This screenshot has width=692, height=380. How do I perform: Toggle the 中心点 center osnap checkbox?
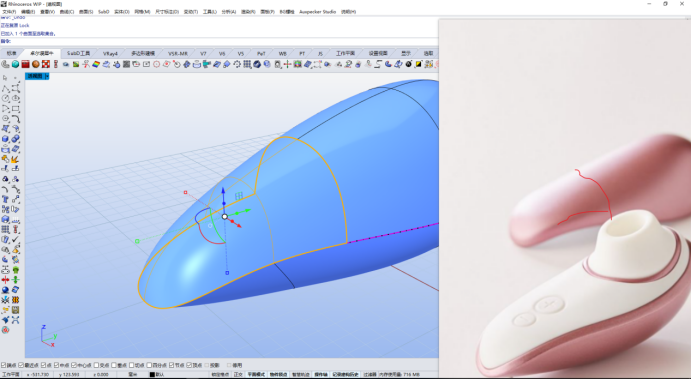click(x=74, y=365)
